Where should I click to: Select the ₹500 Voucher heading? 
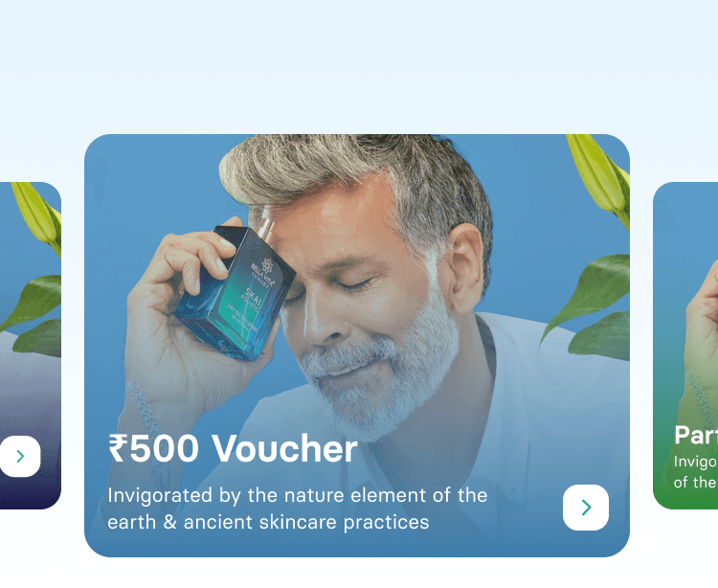[233, 449]
